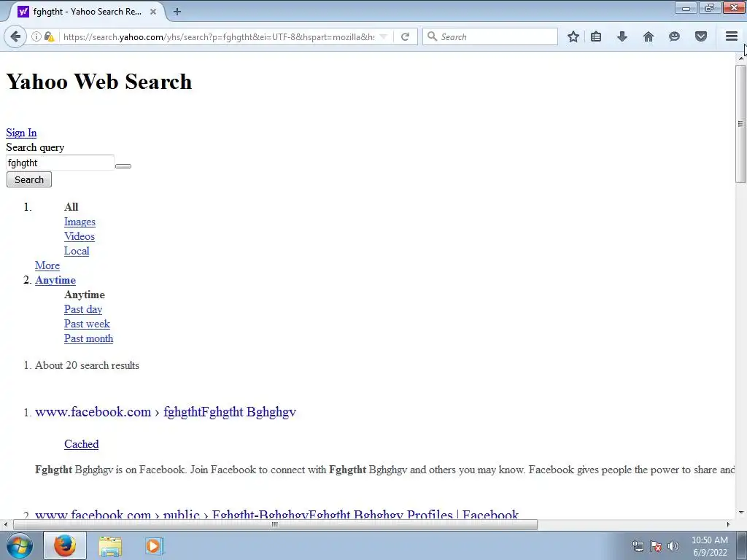Screen dimensions: 747x560
Task: Click the bold Anytime filter link
Action: click(55, 280)
